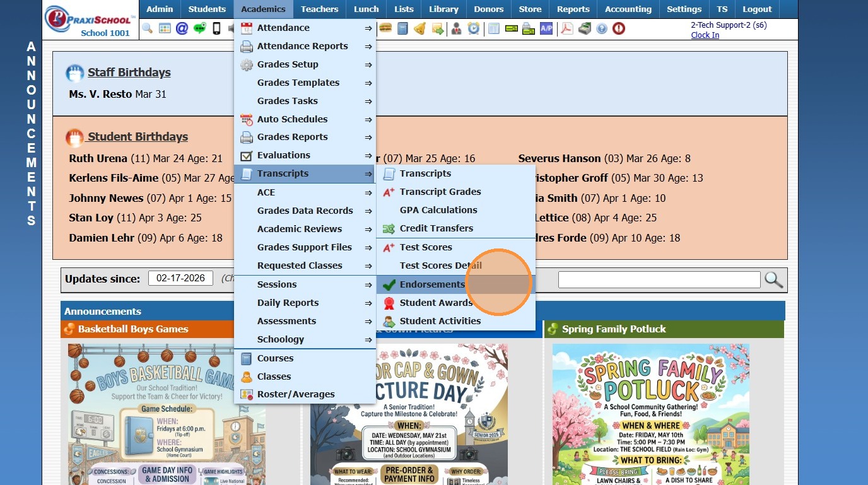
Task: Click Logout in the top navigation
Action: click(758, 9)
